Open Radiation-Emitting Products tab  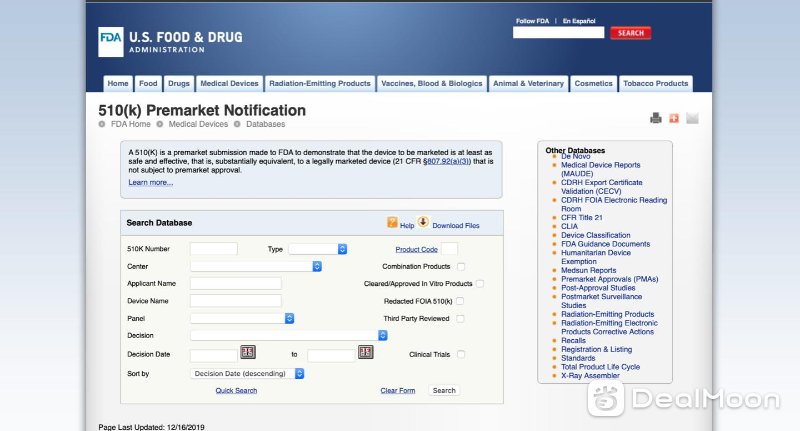320,84
